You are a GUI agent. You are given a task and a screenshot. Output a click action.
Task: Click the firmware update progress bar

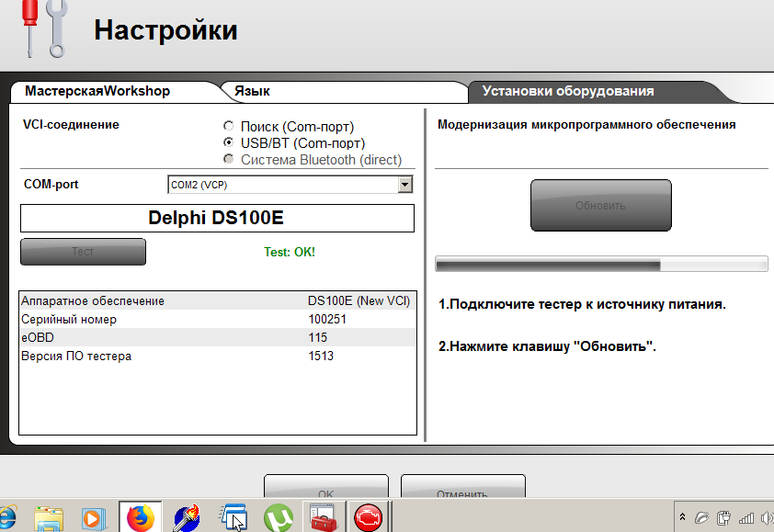[601, 264]
